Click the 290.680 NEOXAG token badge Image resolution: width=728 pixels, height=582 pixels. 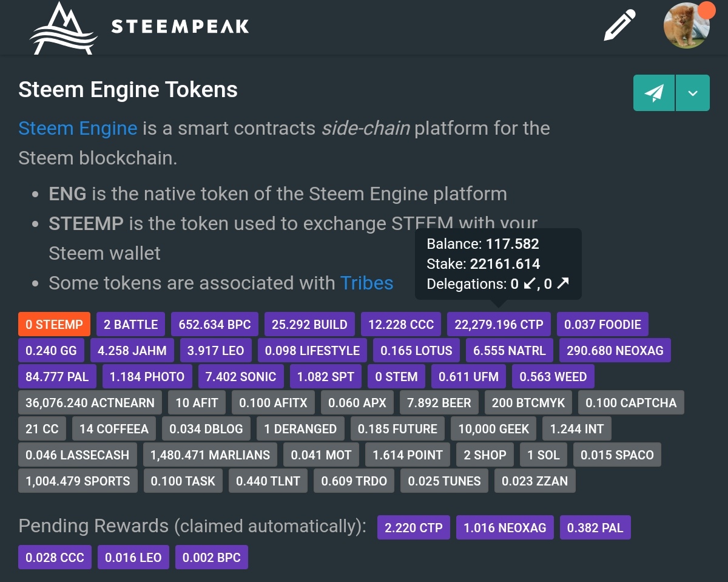coord(615,350)
